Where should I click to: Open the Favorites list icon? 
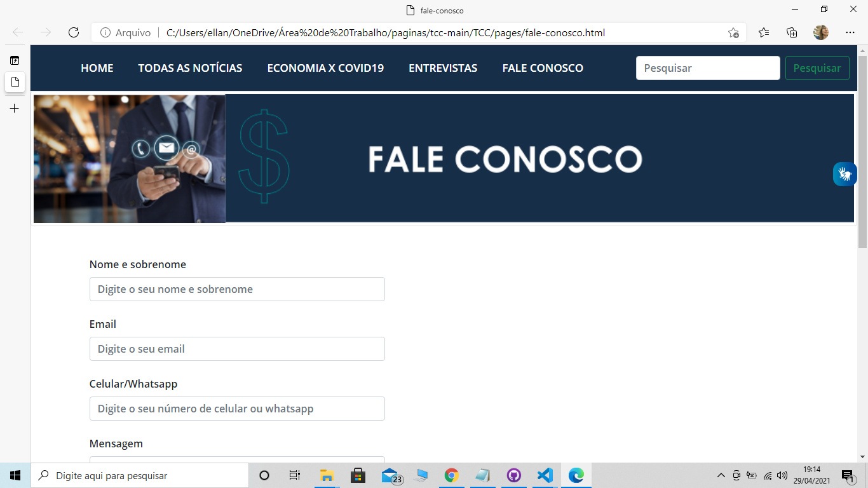(764, 32)
